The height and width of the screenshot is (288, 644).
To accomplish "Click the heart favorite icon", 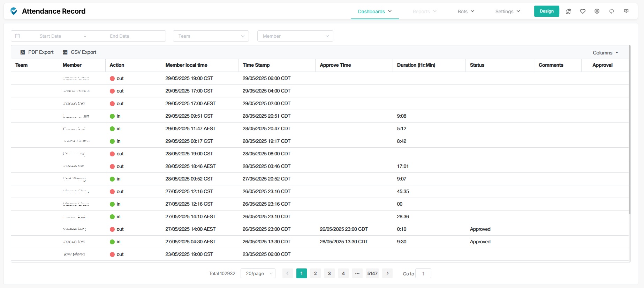I will [x=583, y=11].
